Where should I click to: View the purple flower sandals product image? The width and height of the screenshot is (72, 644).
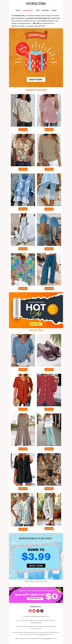click(49, 350)
